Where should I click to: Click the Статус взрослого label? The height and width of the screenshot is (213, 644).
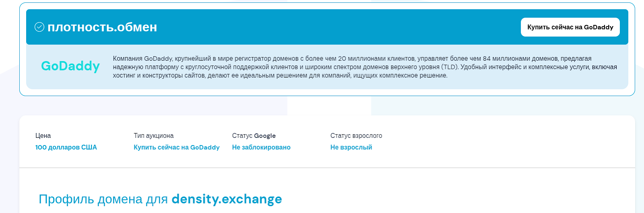pos(356,136)
